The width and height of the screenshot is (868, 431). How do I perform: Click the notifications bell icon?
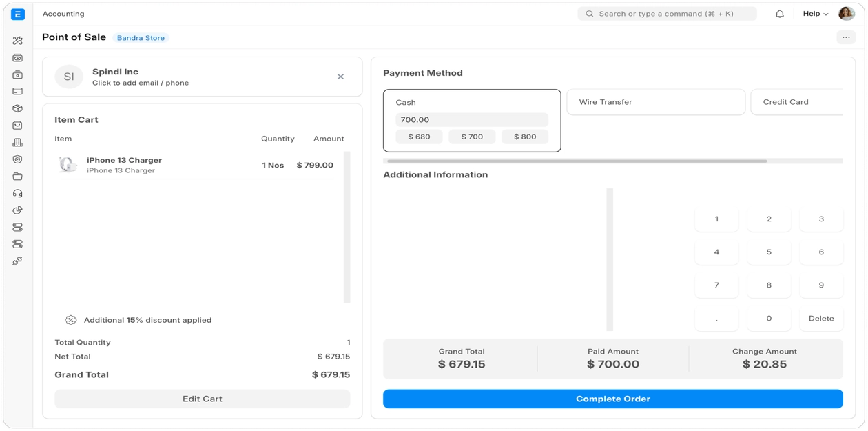[780, 14]
